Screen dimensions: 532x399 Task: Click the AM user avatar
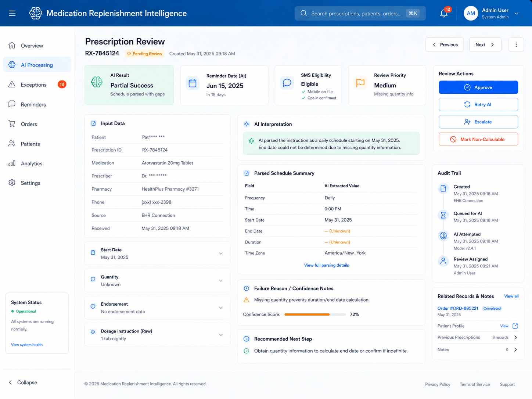pos(471,13)
